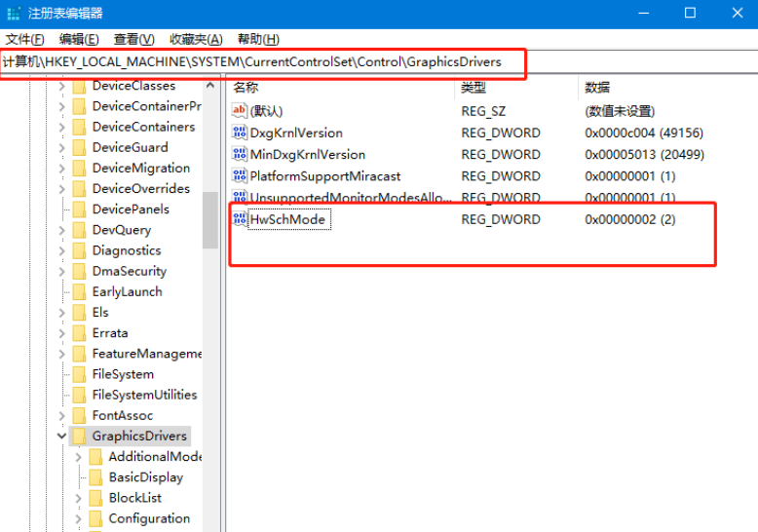Click the Els folder icon
This screenshot has width=758, height=532.
[x=79, y=313]
